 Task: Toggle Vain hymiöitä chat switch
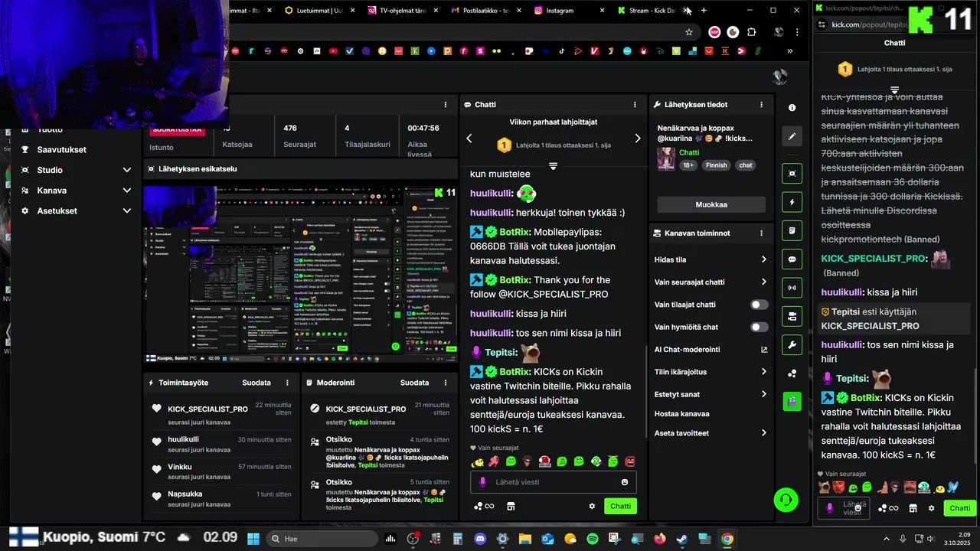pos(759,327)
